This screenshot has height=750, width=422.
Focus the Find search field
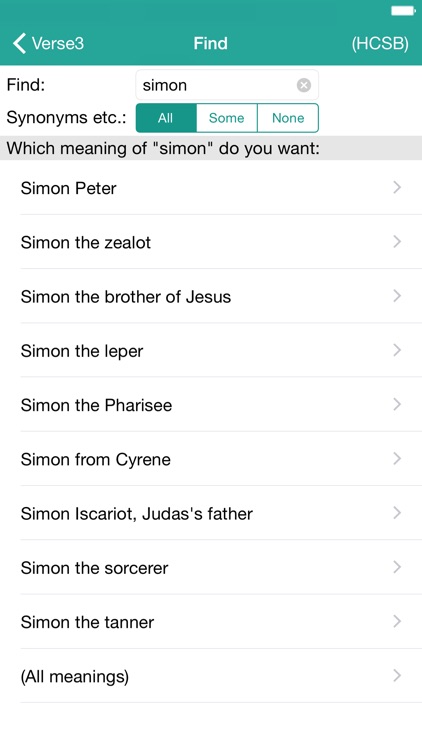coord(227,85)
